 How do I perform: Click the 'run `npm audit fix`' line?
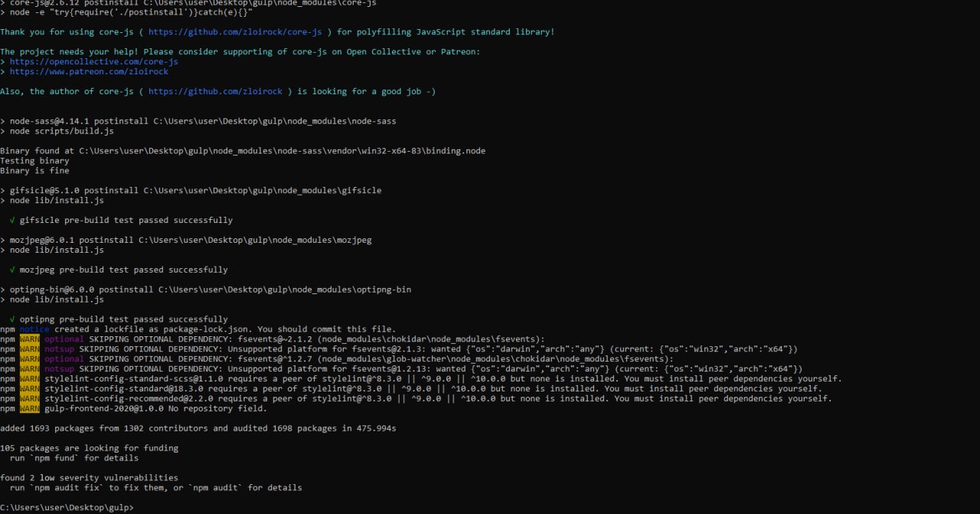pyautogui.click(x=156, y=488)
